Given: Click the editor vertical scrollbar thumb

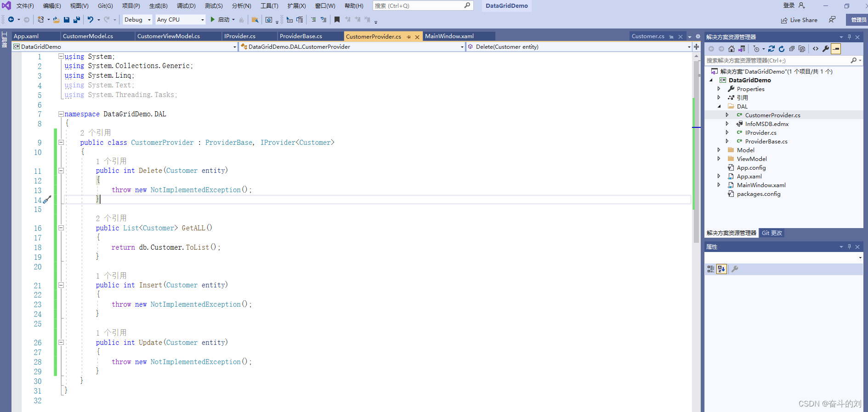Looking at the screenshot, I should click(x=696, y=152).
